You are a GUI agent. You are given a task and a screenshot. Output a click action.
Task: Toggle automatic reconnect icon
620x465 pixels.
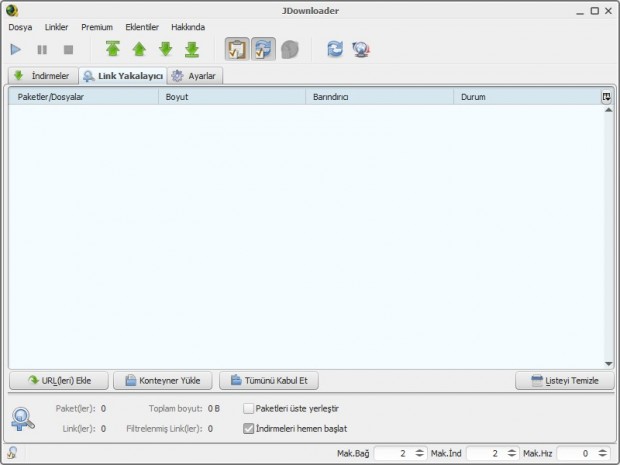[x=263, y=49]
